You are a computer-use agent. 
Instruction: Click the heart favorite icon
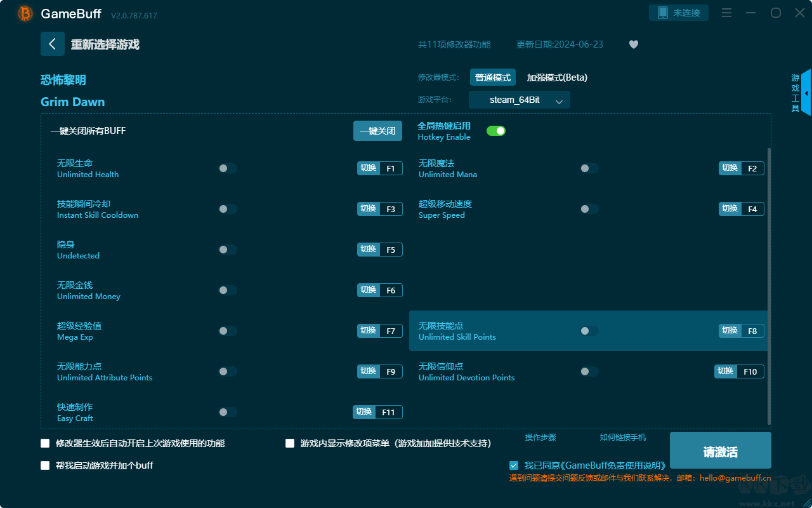(633, 44)
